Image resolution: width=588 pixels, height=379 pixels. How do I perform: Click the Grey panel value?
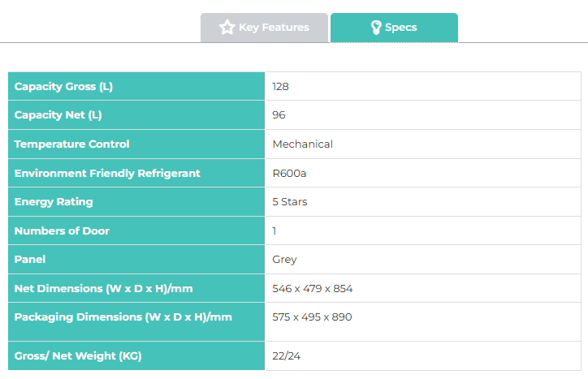pyautogui.click(x=284, y=260)
